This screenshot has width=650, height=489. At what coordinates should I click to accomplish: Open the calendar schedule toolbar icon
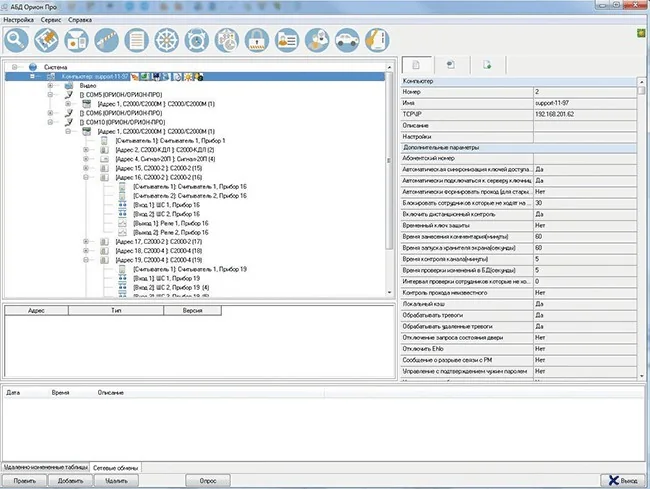[x=227, y=40]
